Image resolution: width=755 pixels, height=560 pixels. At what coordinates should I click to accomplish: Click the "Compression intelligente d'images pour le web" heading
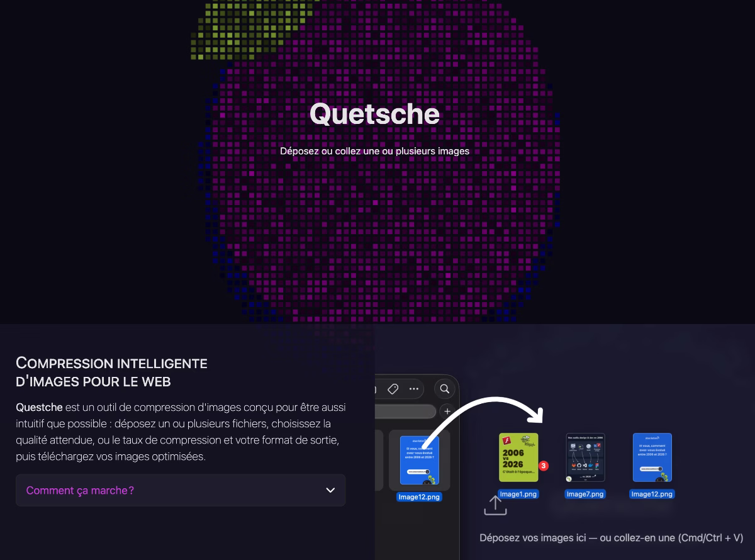point(111,372)
